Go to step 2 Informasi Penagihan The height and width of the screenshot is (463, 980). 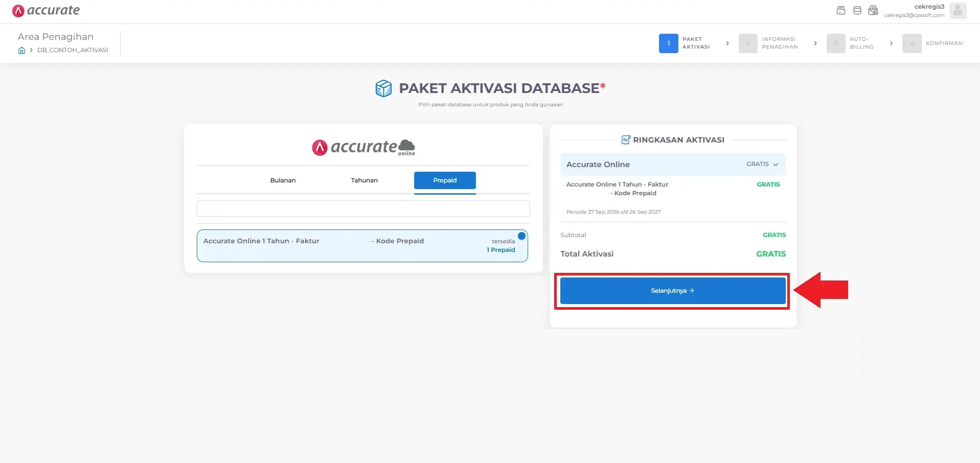pyautogui.click(x=768, y=43)
